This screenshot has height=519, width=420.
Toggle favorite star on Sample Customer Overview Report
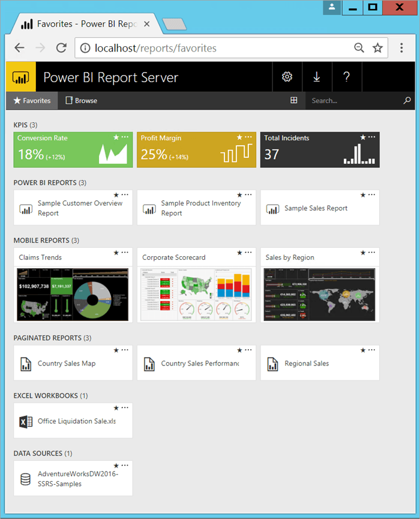pos(116,195)
